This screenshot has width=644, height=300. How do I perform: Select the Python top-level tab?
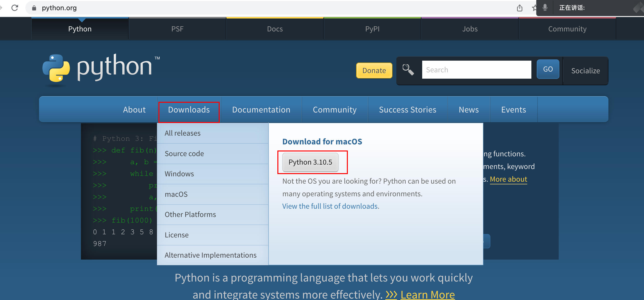(x=80, y=29)
